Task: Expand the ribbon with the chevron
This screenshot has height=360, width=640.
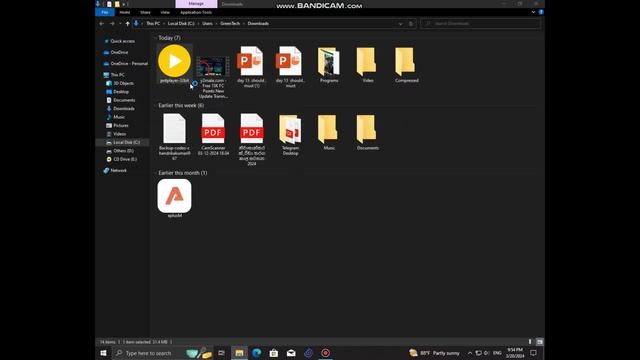Action: (x=533, y=12)
